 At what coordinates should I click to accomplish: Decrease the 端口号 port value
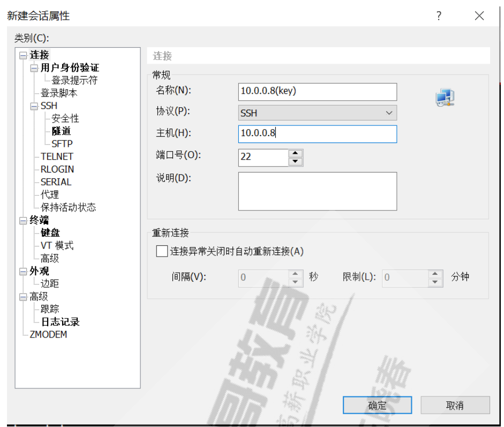click(296, 161)
